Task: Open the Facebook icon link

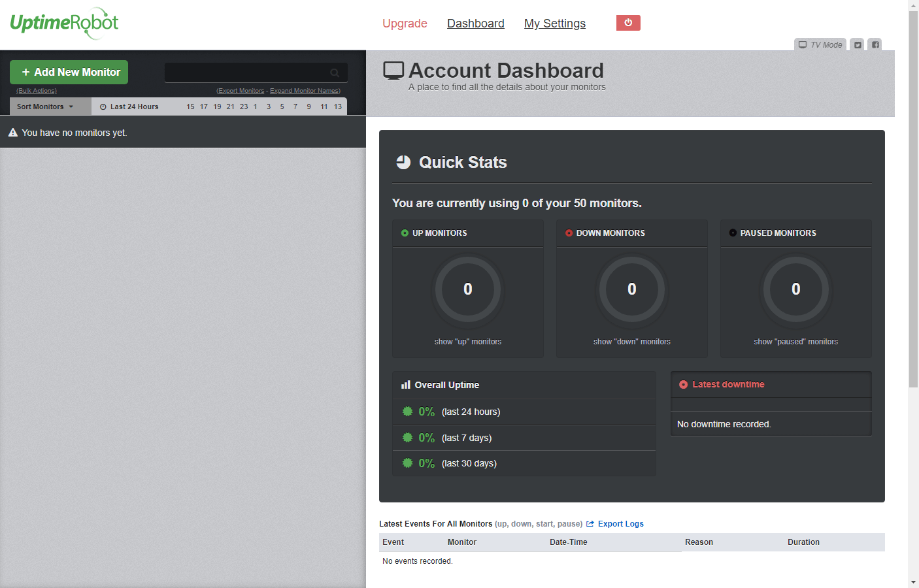Action: (x=875, y=44)
